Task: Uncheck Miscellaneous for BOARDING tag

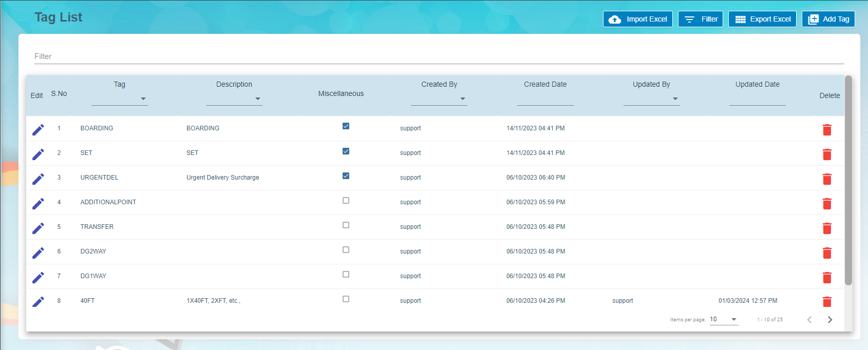Action: [346, 126]
